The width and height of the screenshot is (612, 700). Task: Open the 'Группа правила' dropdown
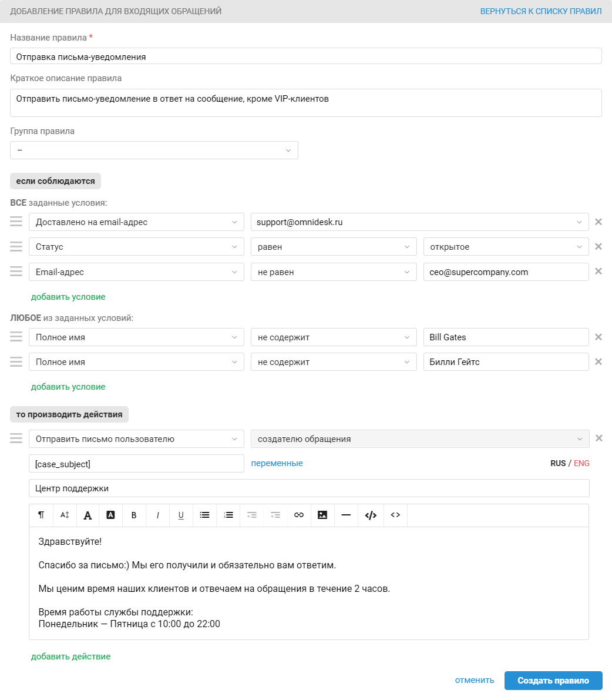[x=154, y=150]
